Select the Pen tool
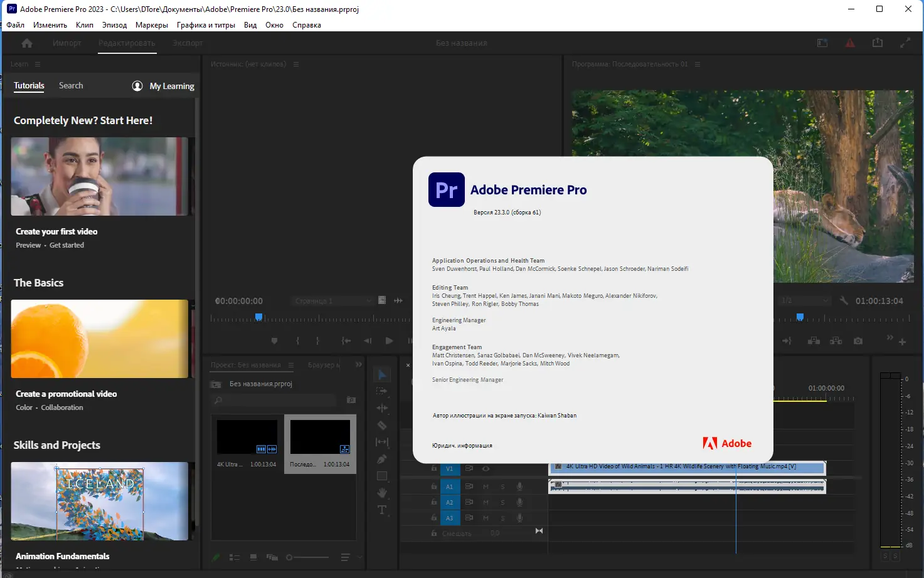 click(x=381, y=459)
